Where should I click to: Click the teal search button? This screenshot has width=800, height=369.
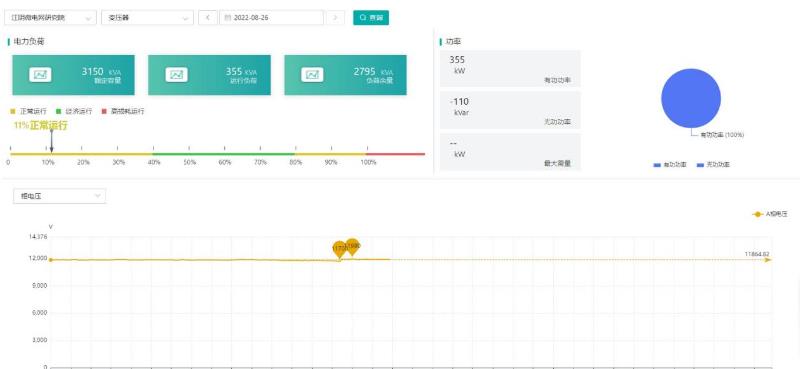pos(371,17)
